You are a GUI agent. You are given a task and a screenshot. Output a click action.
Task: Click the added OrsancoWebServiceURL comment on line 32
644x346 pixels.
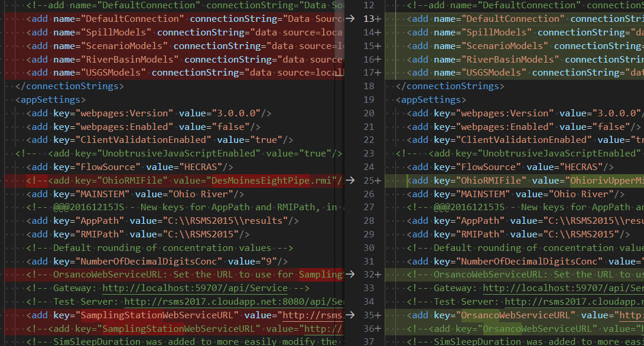click(x=514, y=275)
